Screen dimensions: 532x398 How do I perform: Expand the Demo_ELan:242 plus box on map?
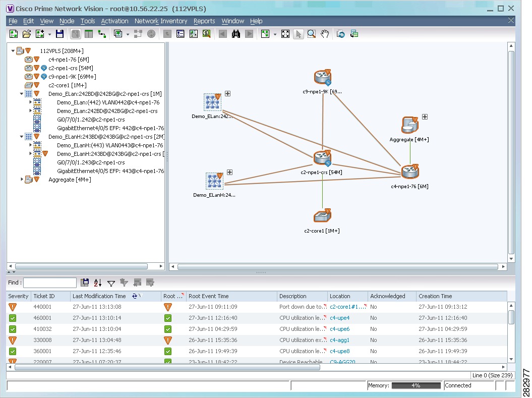pos(227,94)
